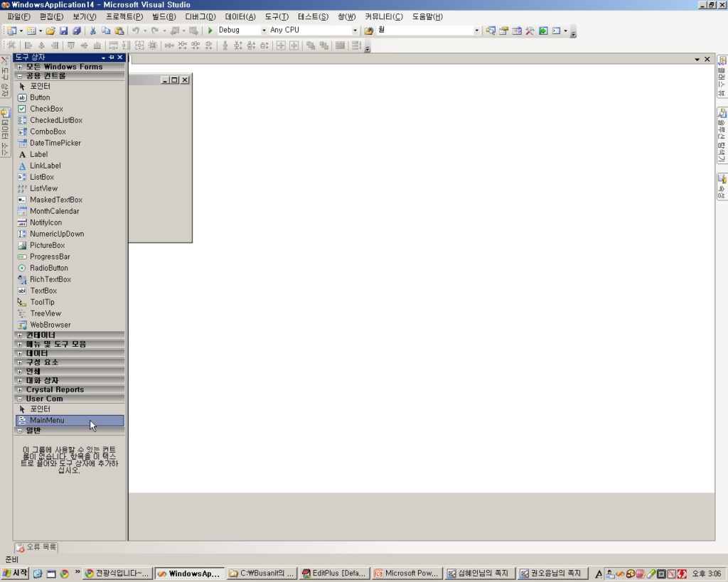Click the 속성 side tab

tap(722, 187)
